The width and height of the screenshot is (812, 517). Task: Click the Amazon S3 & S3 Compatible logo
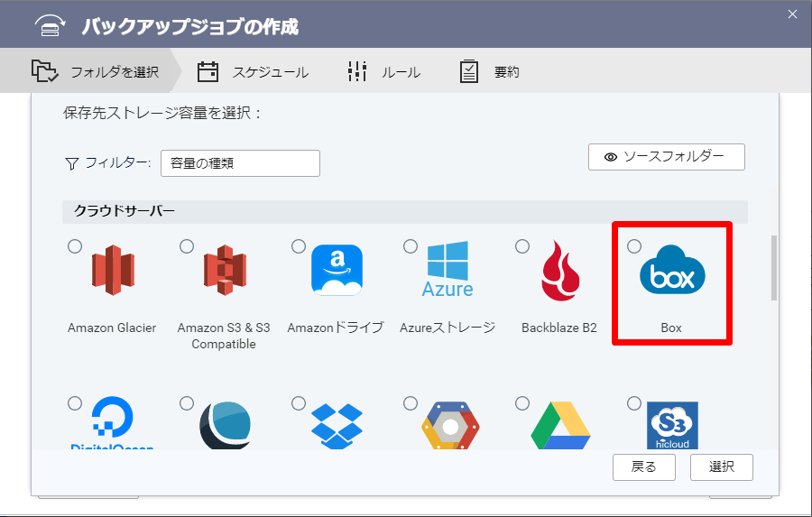click(x=225, y=270)
